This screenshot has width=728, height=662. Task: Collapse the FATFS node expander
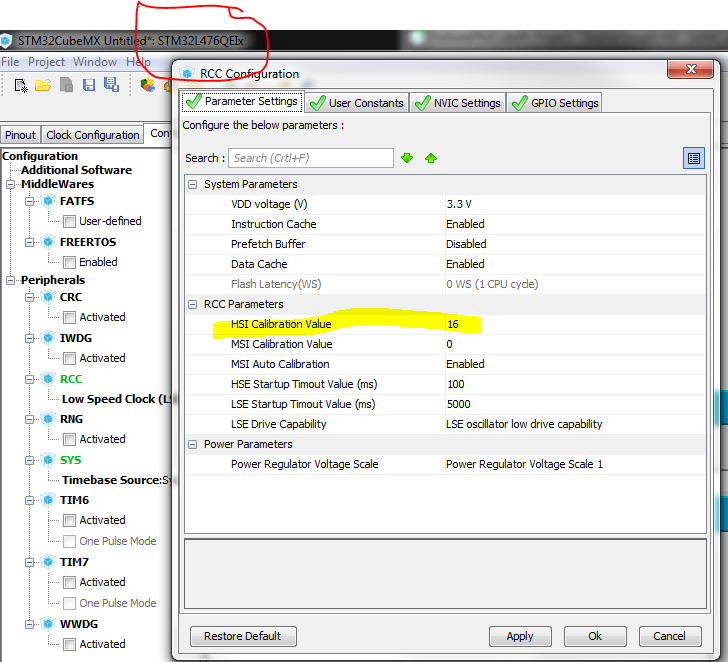click(x=30, y=201)
